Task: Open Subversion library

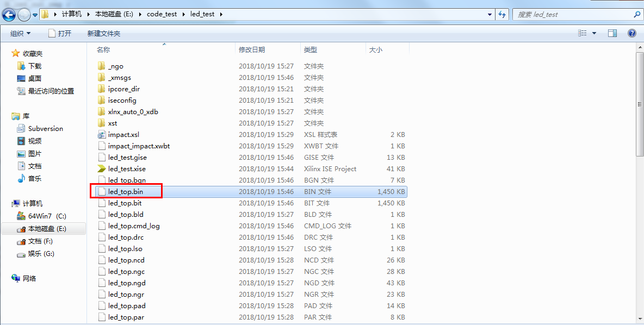Action: [x=46, y=128]
